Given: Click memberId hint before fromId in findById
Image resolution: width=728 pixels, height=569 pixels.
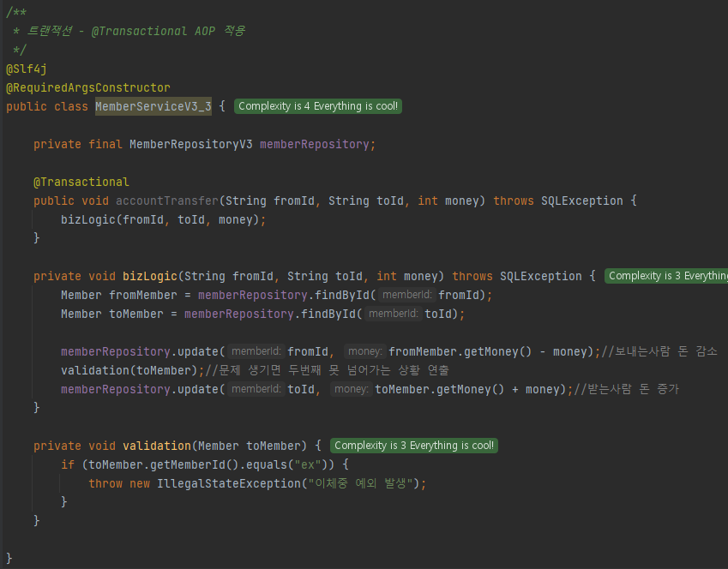Looking at the screenshot, I should pos(407,295).
